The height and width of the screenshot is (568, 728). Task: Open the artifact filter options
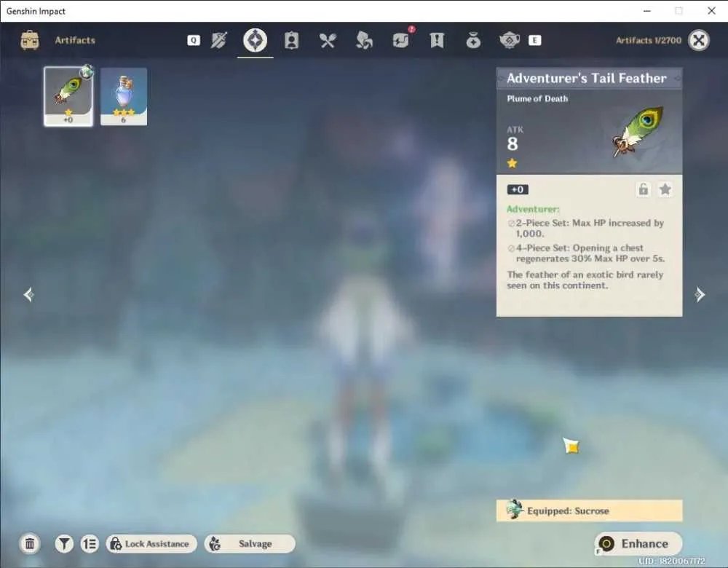(x=64, y=543)
